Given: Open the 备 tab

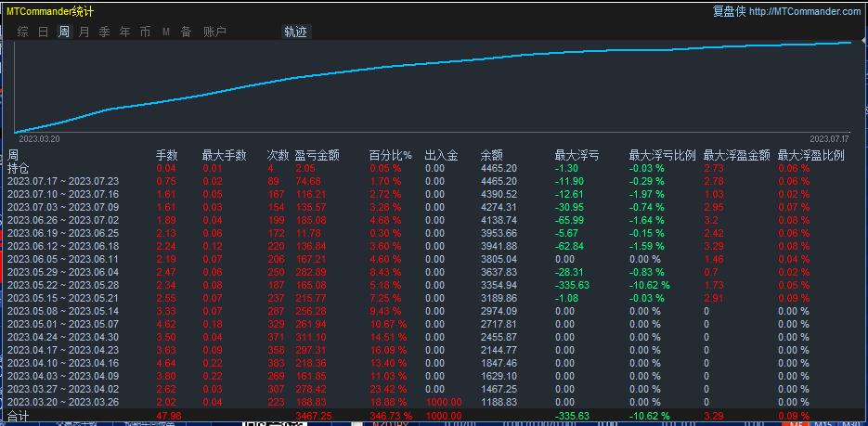Looking at the screenshot, I should click(x=186, y=32).
